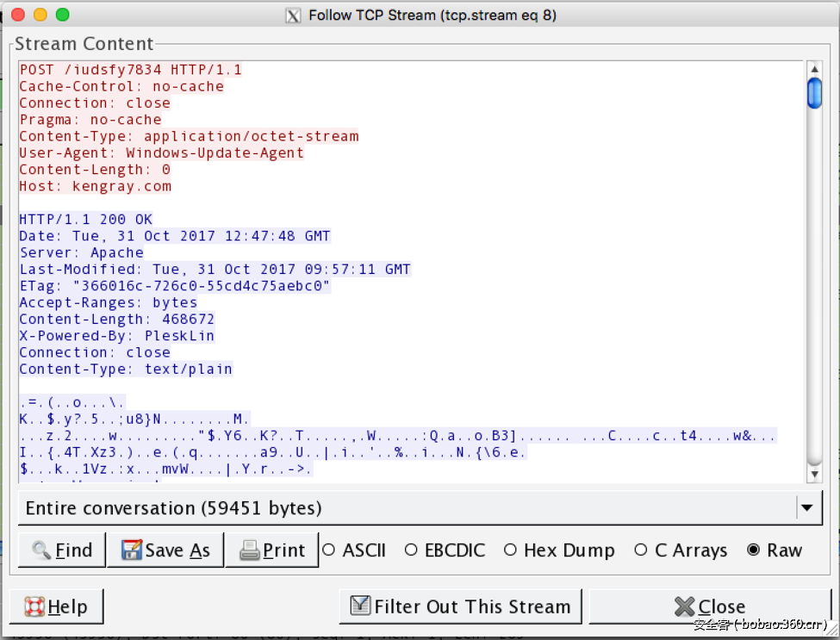Minimize window with the yellow button
The image size is (840, 640).
pos(40,16)
